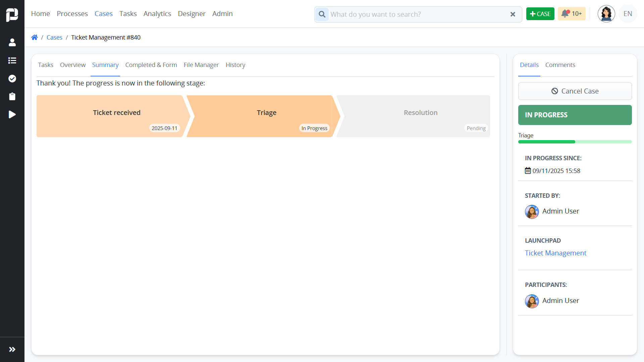Open the check-circle tasks sidebar icon
Image resolution: width=644 pixels, height=362 pixels.
coord(12,78)
